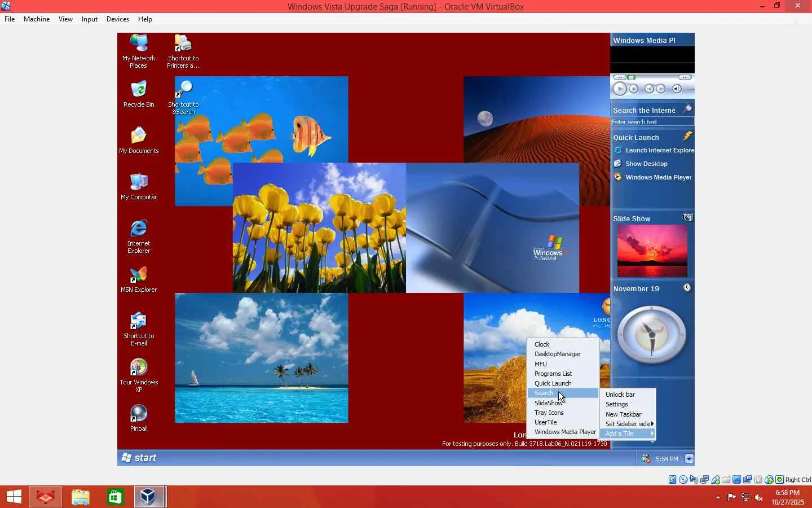
Task: Open the VirtualBox File menu
Action: (10, 19)
